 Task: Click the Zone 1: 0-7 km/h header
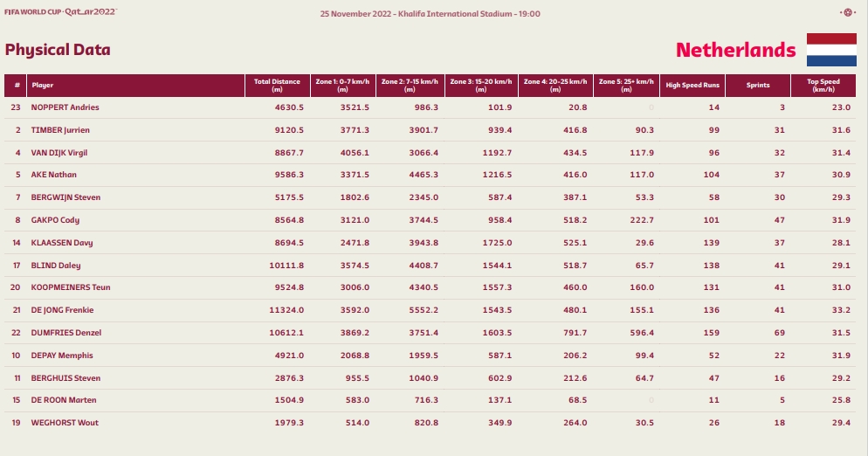click(342, 86)
